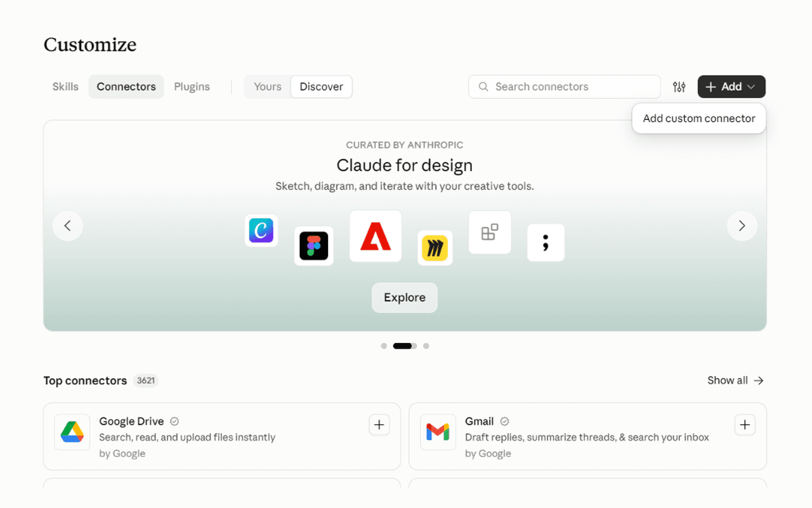This screenshot has height=508, width=812.
Task: Add the Google Drive connector
Action: click(x=379, y=425)
